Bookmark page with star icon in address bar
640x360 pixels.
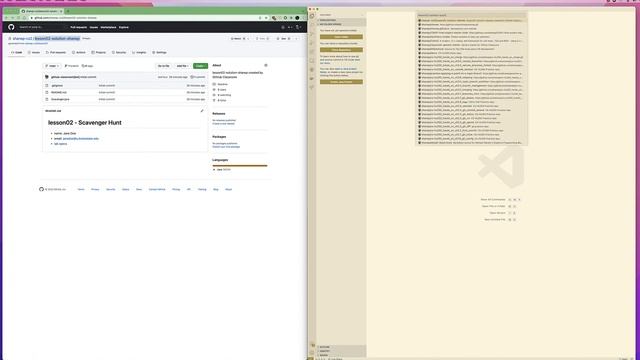pyautogui.click(x=266, y=18)
